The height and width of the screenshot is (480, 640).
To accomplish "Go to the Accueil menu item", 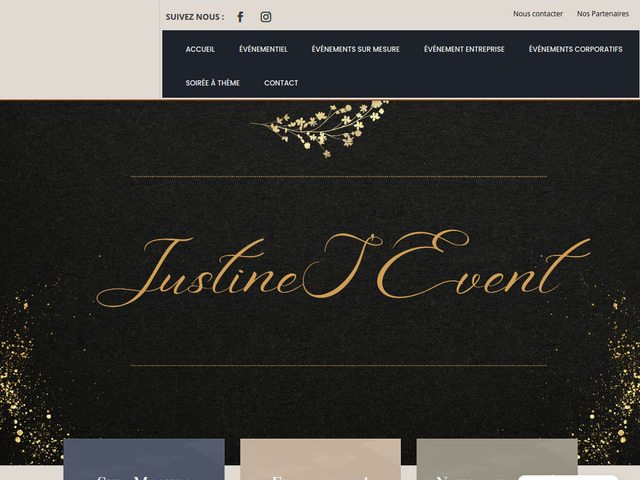I will 200,49.
